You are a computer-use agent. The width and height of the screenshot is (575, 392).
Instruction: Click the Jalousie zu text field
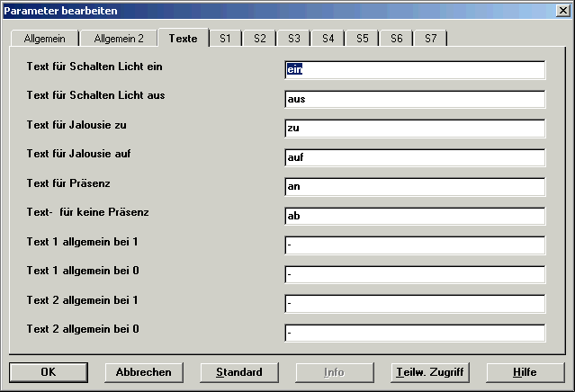click(415, 129)
